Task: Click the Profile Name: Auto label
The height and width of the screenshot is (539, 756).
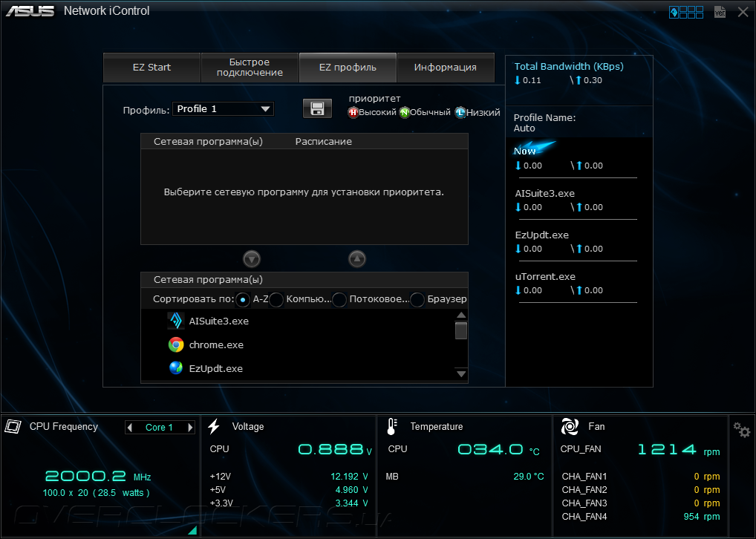Action: pos(544,123)
